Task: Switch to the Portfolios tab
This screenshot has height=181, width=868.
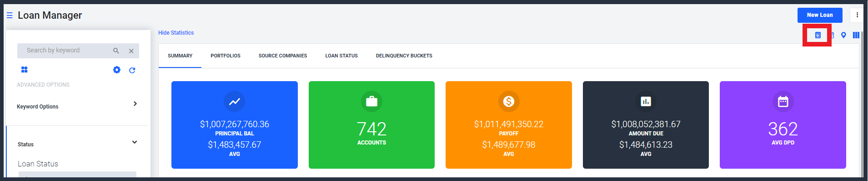Action: (x=226, y=56)
